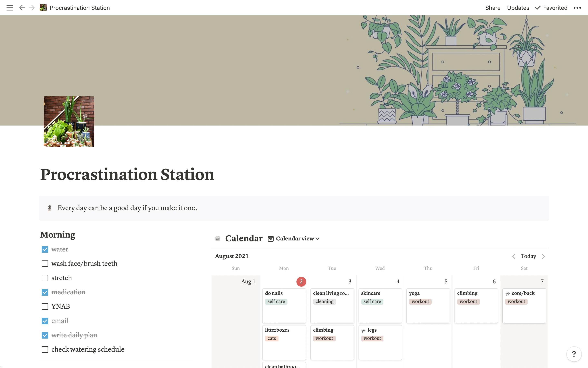Click self care tag on skincare

(x=372, y=302)
